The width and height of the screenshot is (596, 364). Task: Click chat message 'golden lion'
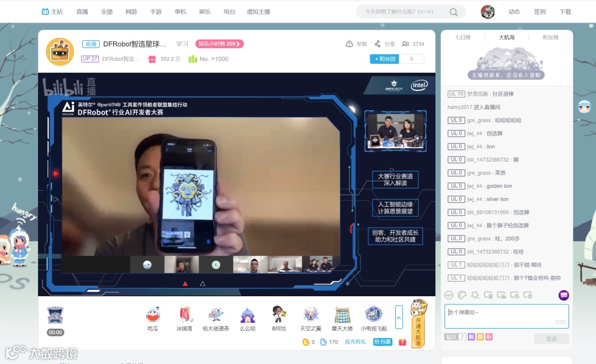(x=499, y=186)
